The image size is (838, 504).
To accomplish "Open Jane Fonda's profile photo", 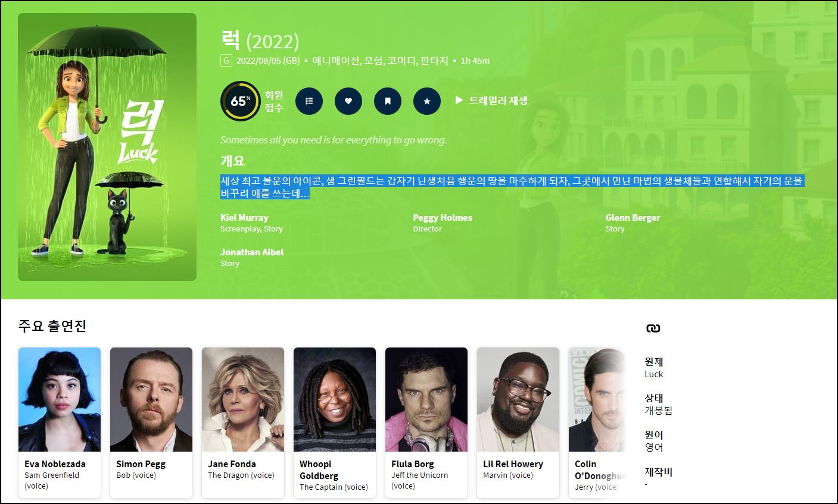I will coord(243,399).
